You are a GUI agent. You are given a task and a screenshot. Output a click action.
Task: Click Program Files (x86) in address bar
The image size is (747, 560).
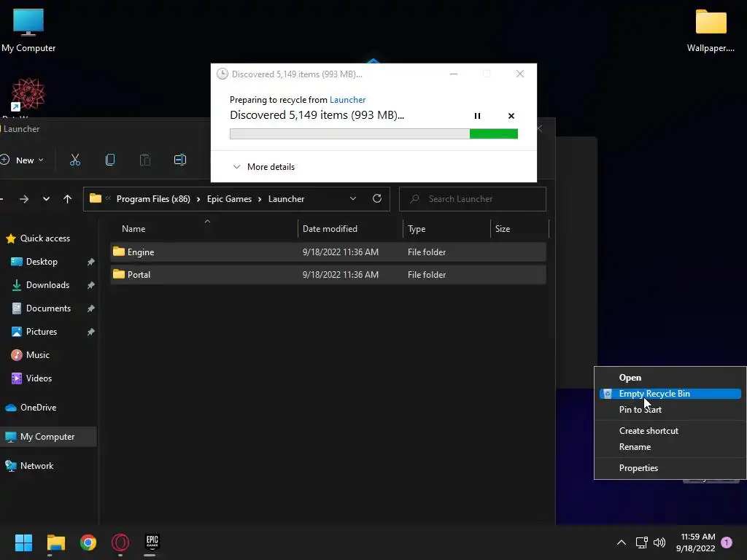click(x=153, y=199)
